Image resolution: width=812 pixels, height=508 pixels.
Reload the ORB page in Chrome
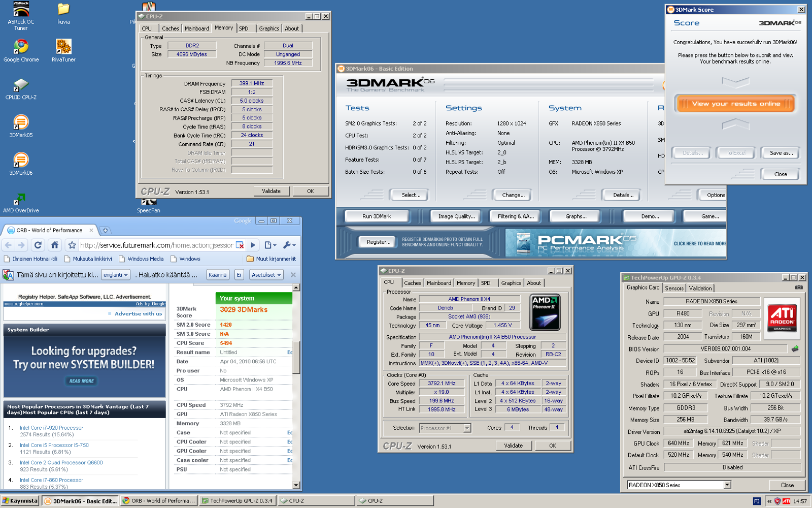tap(38, 245)
